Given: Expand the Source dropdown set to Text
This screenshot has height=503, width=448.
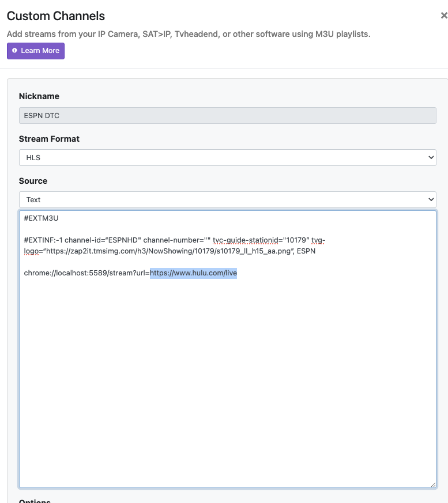Looking at the screenshot, I should (227, 199).
